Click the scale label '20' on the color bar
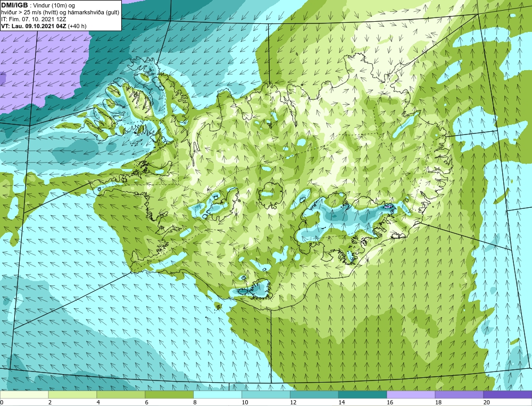 click(487, 402)
